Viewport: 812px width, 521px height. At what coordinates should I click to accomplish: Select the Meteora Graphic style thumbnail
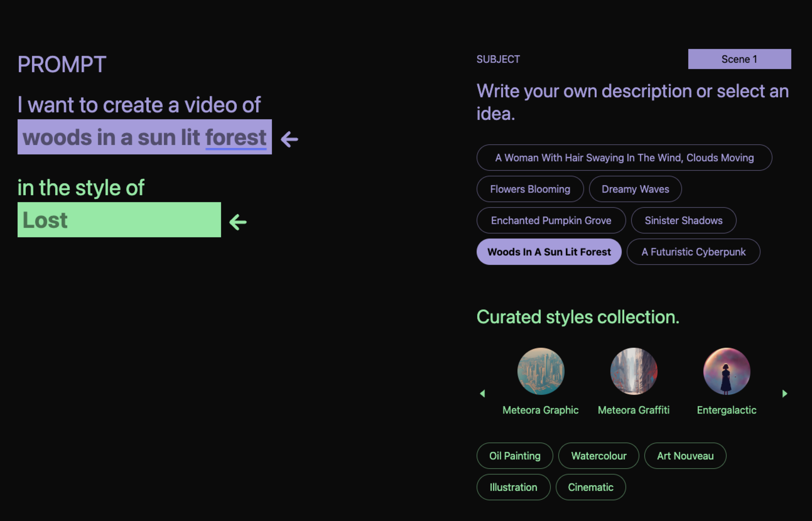click(x=540, y=371)
